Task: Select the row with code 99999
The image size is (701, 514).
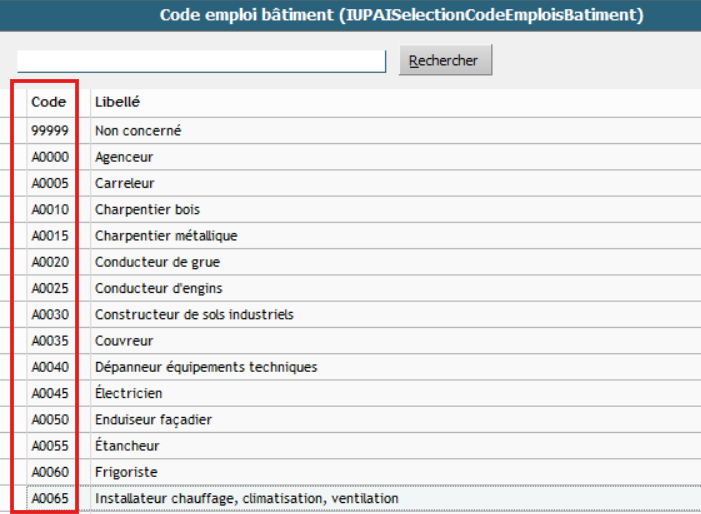Action: click(x=48, y=130)
